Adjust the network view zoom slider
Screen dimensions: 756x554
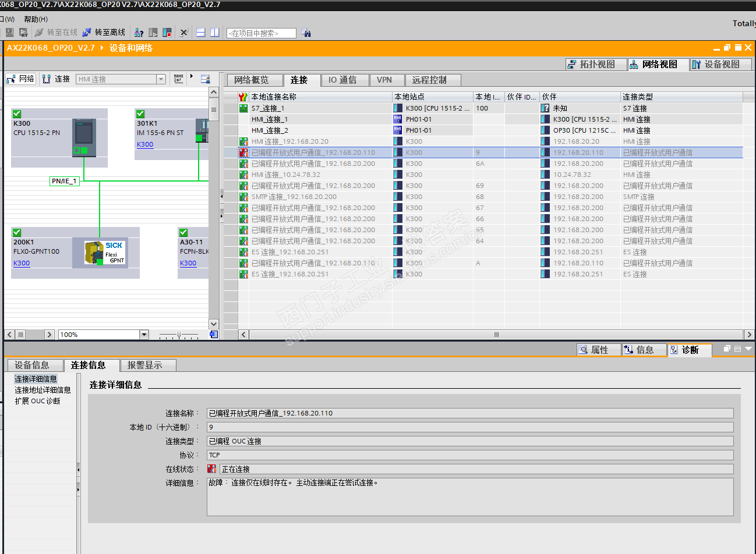(x=179, y=335)
